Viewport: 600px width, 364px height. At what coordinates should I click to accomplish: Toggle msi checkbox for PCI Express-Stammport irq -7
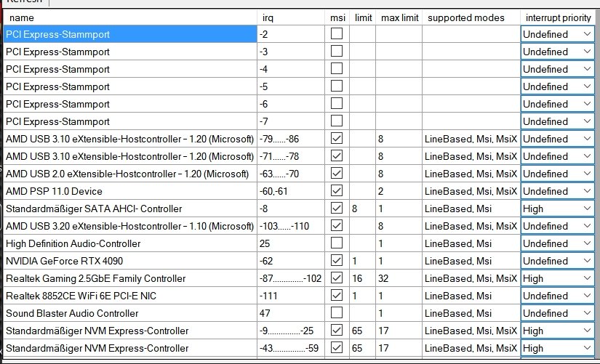pyautogui.click(x=337, y=121)
